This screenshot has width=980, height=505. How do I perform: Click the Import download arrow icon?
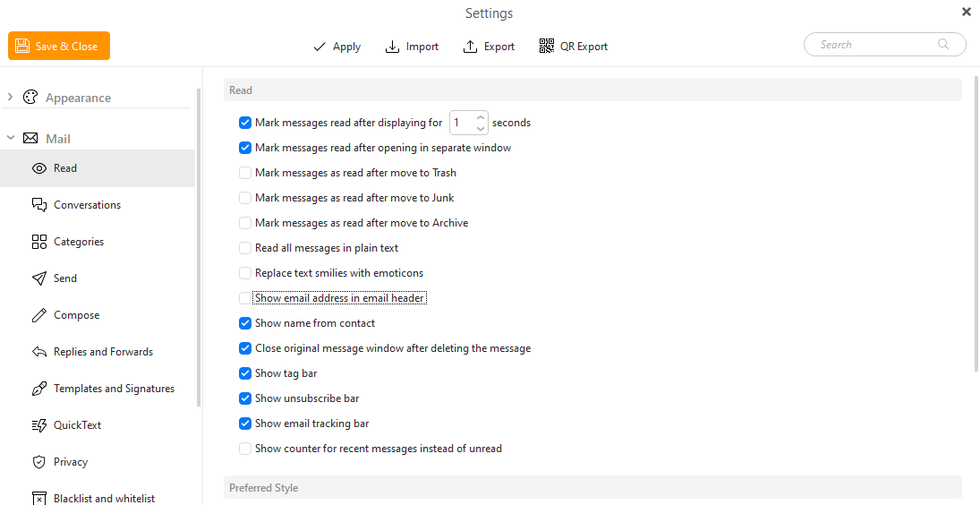tap(392, 47)
